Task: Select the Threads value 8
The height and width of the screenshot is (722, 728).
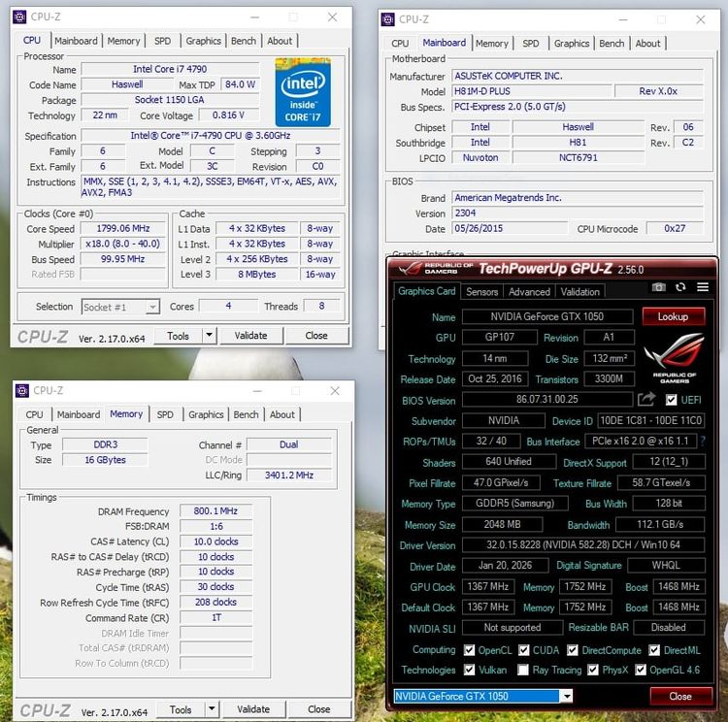Action: click(x=321, y=306)
